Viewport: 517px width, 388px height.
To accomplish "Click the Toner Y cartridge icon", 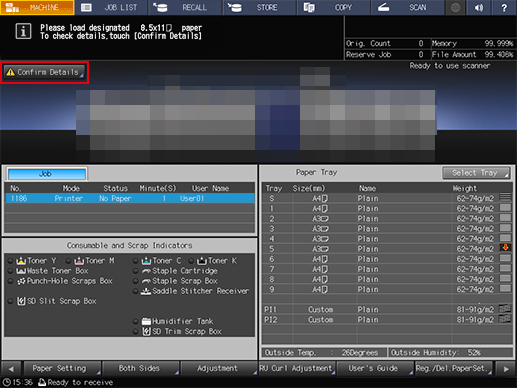I will point(21,261).
